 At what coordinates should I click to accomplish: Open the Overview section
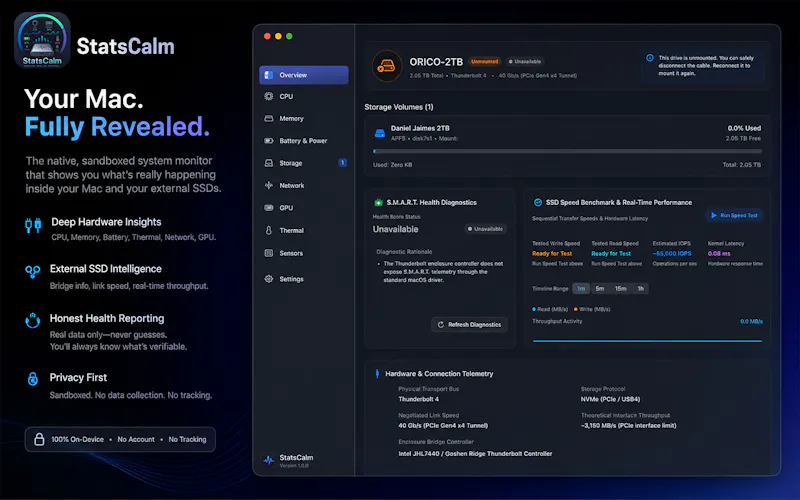tap(304, 75)
